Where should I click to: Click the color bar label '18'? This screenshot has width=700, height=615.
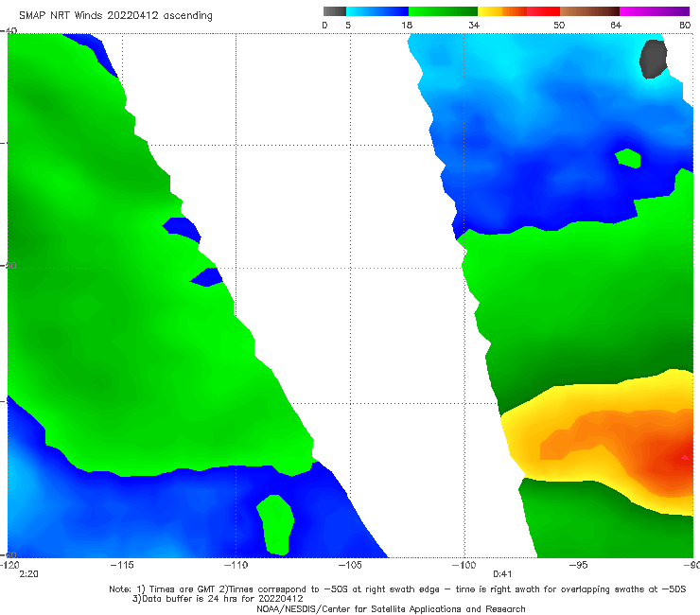click(x=407, y=26)
